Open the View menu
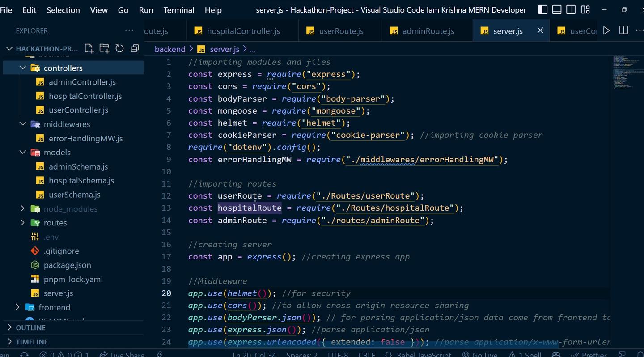Image resolution: width=644 pixels, height=357 pixels. [99, 10]
